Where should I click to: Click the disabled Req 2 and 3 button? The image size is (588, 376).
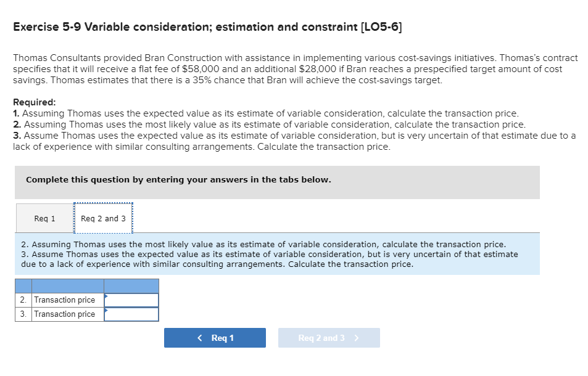tap(329, 337)
